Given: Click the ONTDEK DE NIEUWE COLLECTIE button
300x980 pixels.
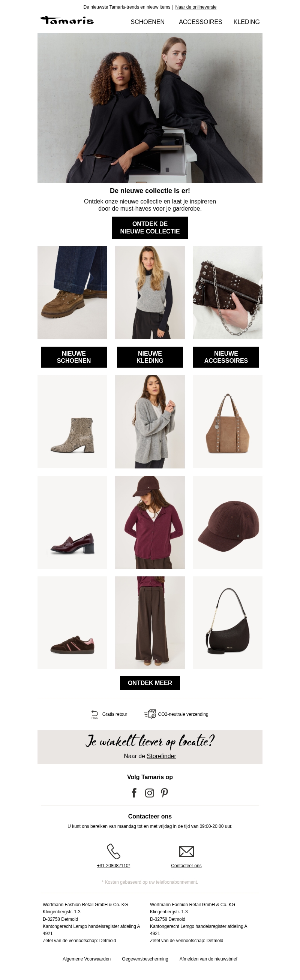Looking at the screenshot, I should pos(150,227).
